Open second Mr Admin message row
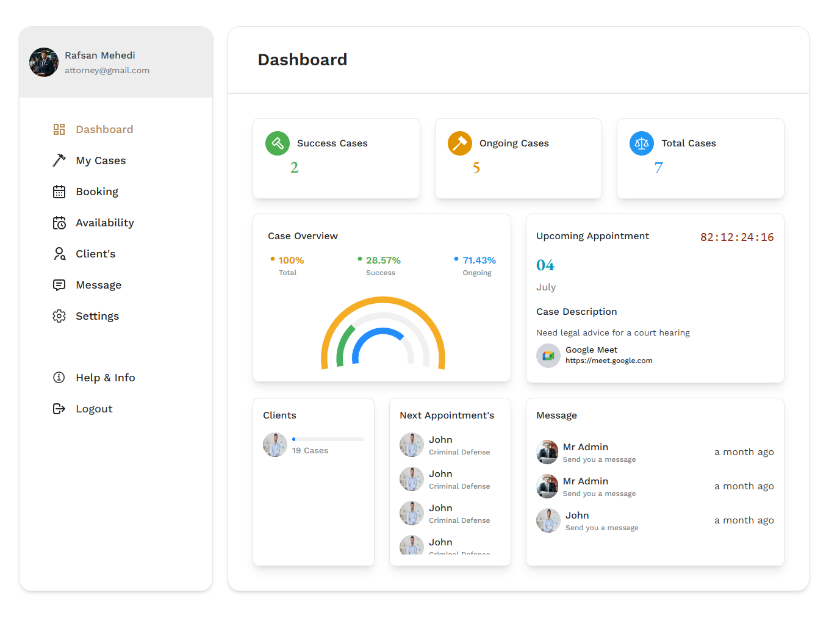 [655, 486]
